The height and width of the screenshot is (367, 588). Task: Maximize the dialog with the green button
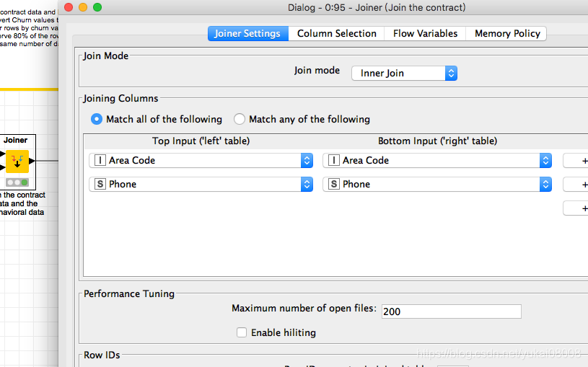coord(97,7)
